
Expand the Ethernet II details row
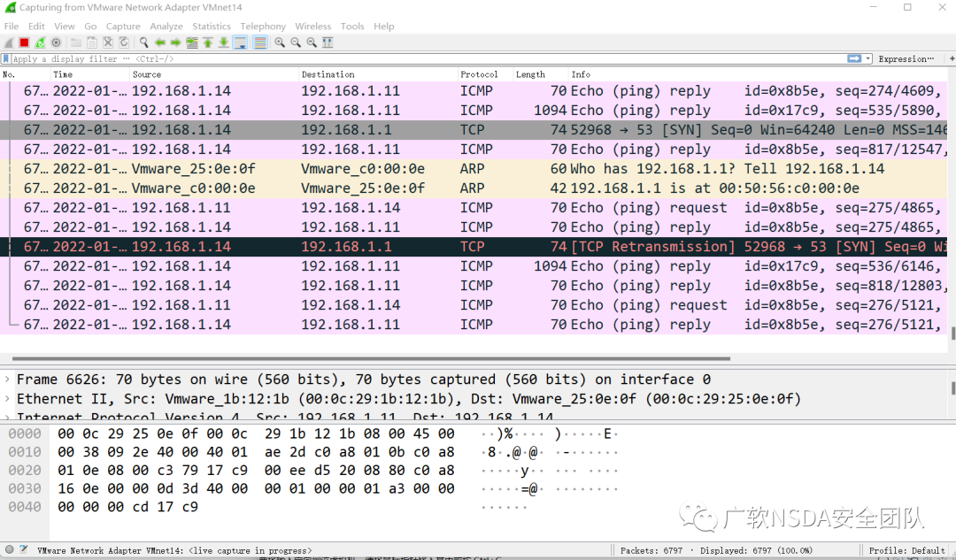pyautogui.click(x=7, y=398)
